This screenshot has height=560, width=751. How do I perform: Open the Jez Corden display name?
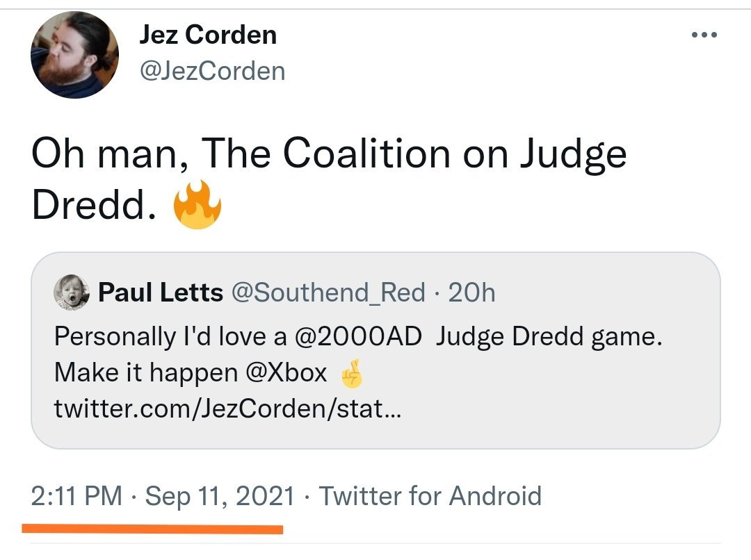208,35
